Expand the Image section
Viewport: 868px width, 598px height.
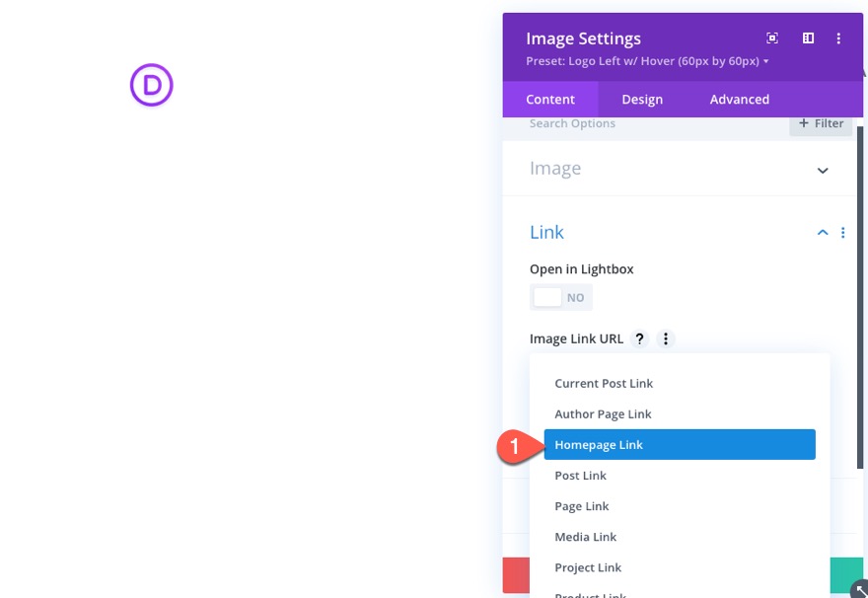823,170
